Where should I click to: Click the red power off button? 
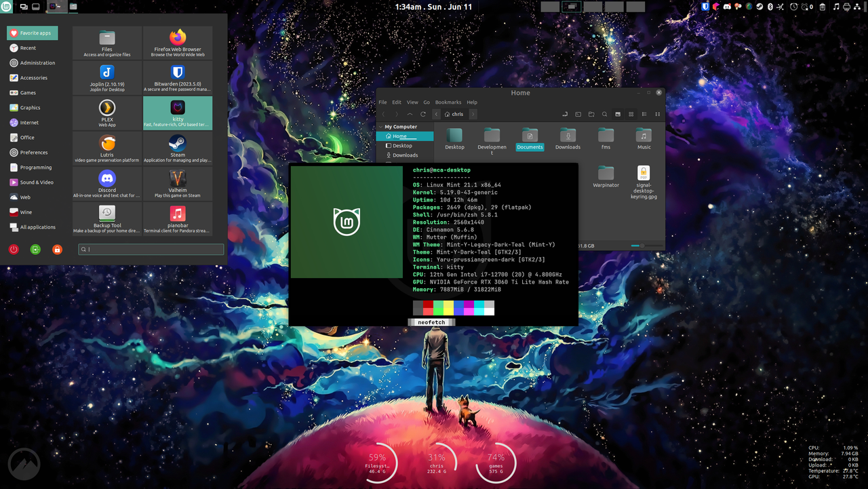point(14,250)
